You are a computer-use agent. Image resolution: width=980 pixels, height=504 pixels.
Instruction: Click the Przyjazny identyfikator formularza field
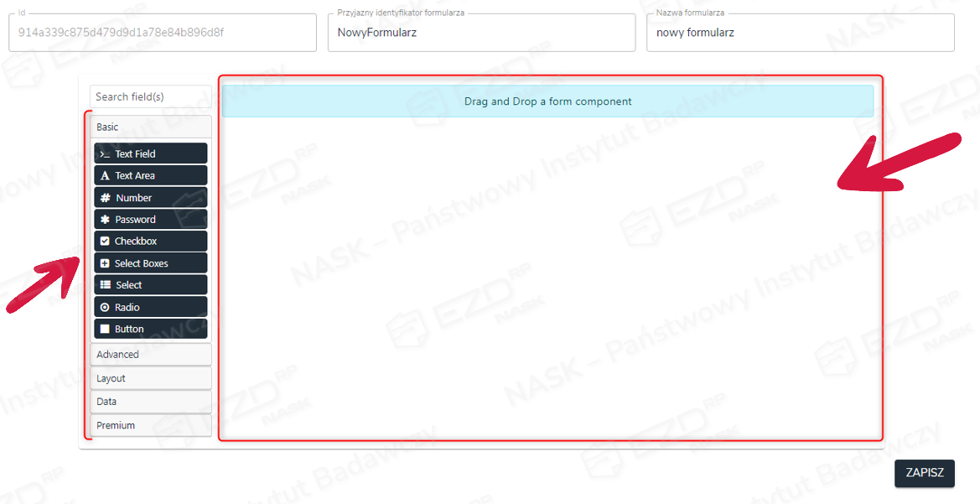[480, 34]
